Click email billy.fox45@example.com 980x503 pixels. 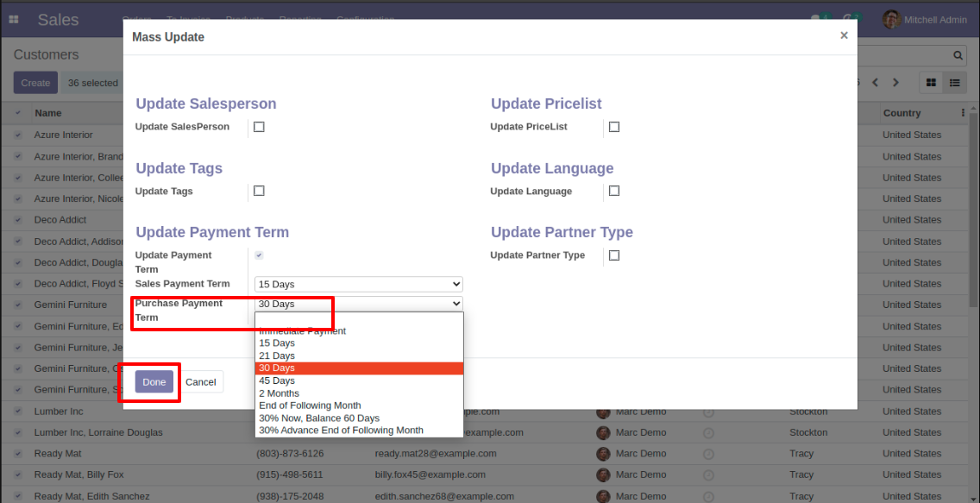pyautogui.click(x=430, y=475)
